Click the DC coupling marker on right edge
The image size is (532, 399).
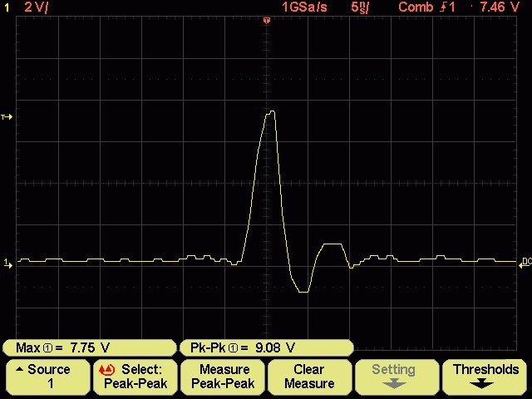coord(525,263)
